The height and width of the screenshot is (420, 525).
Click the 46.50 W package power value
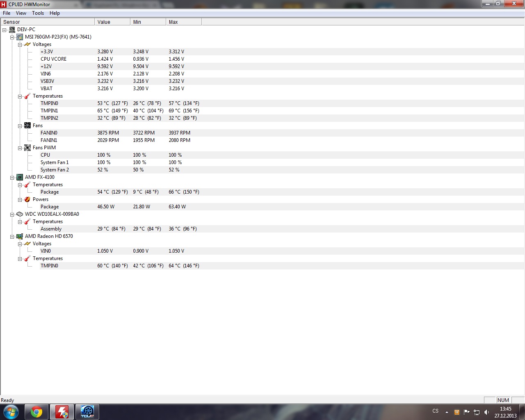pos(106,207)
